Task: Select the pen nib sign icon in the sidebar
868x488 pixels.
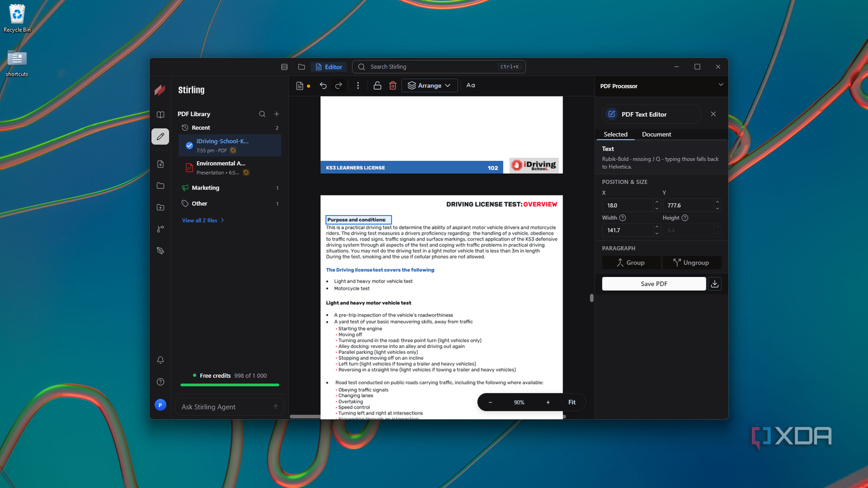Action: point(160,251)
